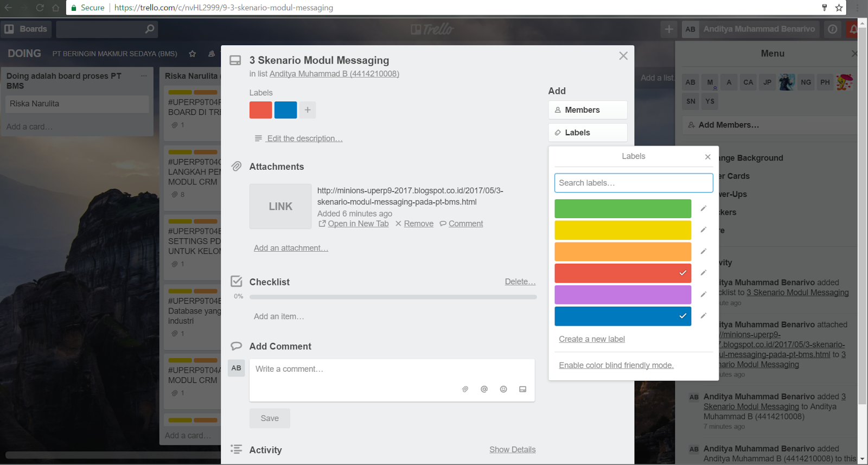Save the comment with Save button
Image resolution: width=868 pixels, height=465 pixels.
click(x=270, y=418)
